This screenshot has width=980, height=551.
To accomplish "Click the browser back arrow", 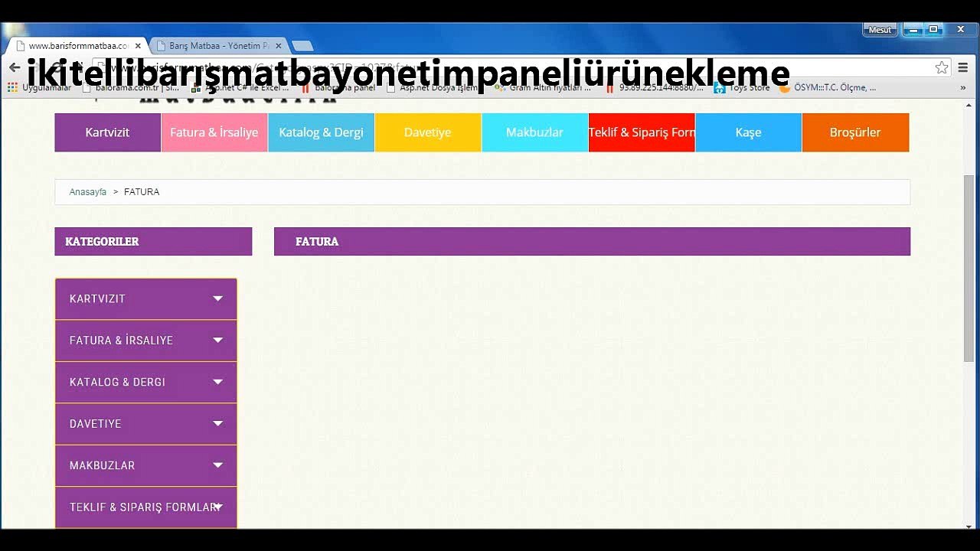I will [x=14, y=68].
